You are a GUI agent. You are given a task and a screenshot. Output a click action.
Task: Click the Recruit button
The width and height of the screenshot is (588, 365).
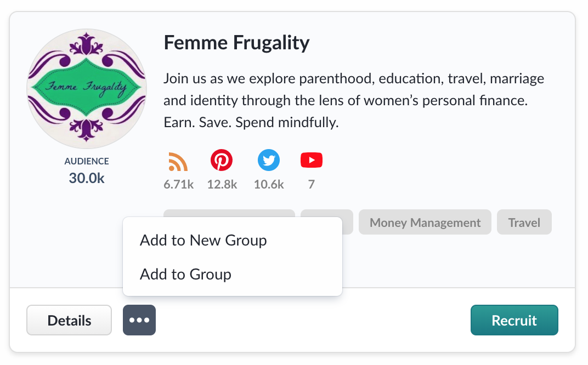514,320
